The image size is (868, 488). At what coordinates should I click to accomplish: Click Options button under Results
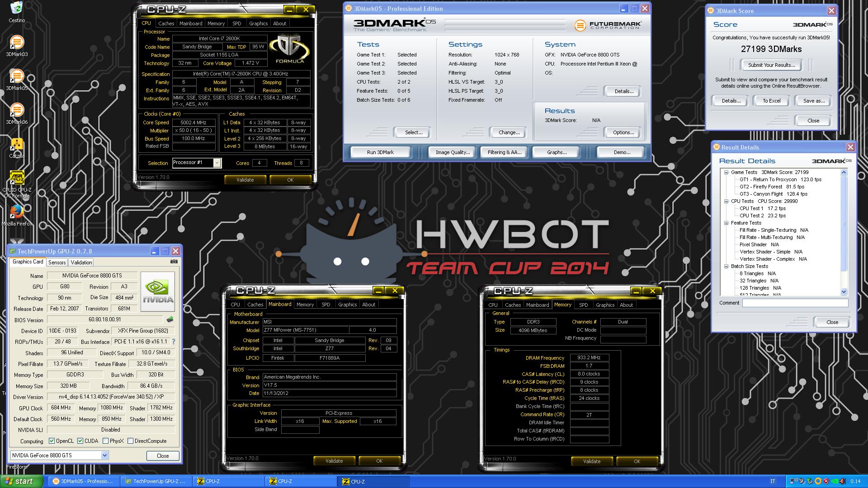(x=623, y=132)
